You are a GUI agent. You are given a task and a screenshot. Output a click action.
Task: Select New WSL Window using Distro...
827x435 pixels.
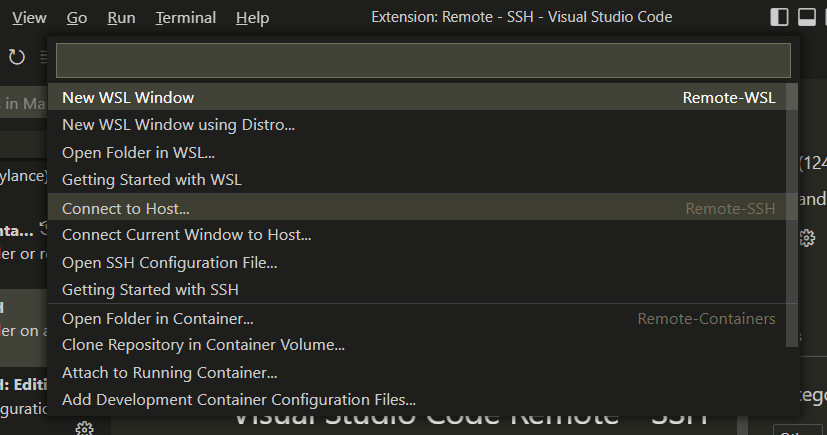click(423, 125)
